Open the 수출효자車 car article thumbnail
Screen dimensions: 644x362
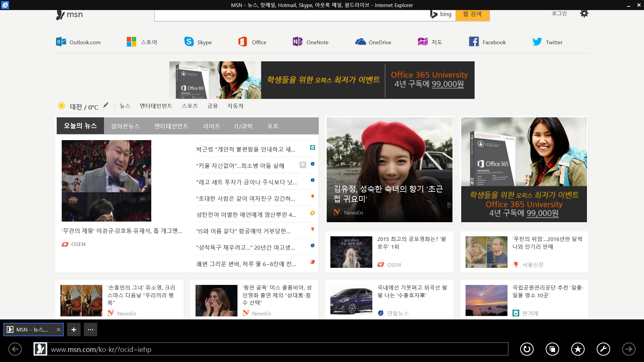pyautogui.click(x=351, y=301)
